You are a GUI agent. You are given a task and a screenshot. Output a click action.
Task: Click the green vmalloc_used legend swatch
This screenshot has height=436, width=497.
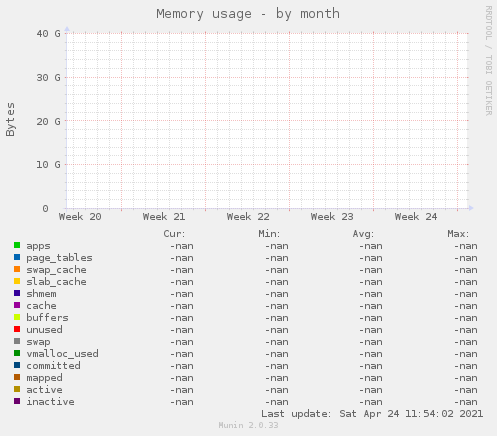[x=17, y=353]
